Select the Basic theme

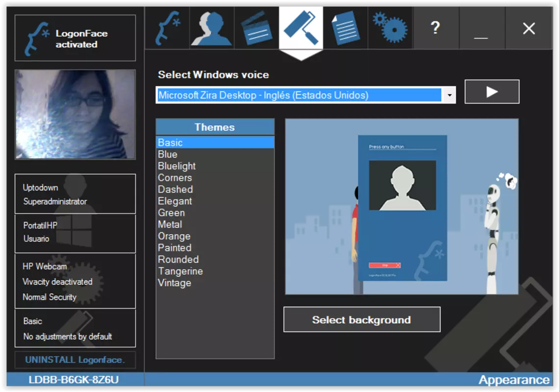point(215,143)
